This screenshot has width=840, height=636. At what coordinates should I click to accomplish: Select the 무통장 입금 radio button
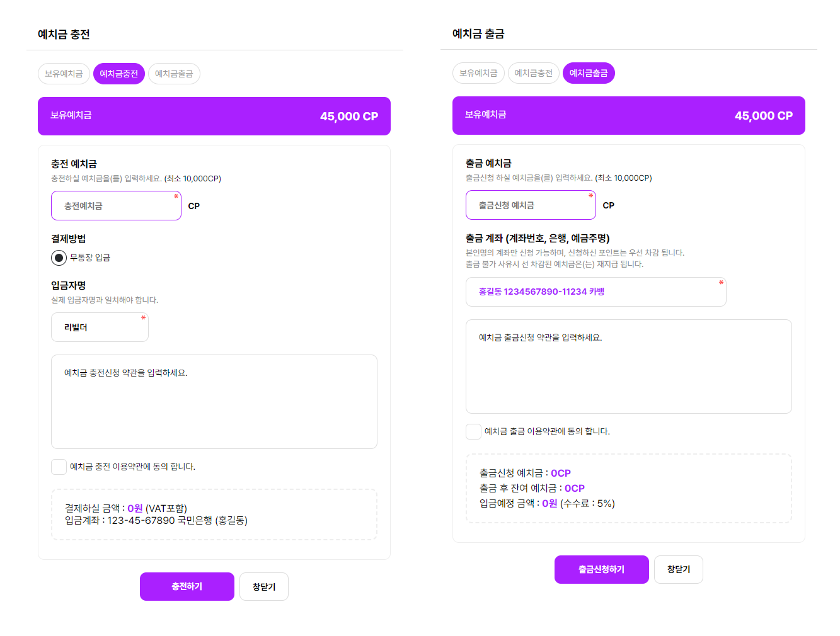coord(59,258)
